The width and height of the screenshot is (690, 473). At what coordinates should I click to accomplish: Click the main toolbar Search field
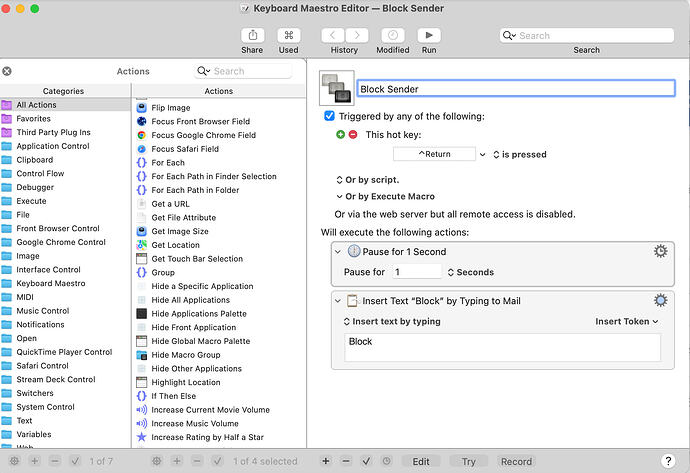click(587, 36)
